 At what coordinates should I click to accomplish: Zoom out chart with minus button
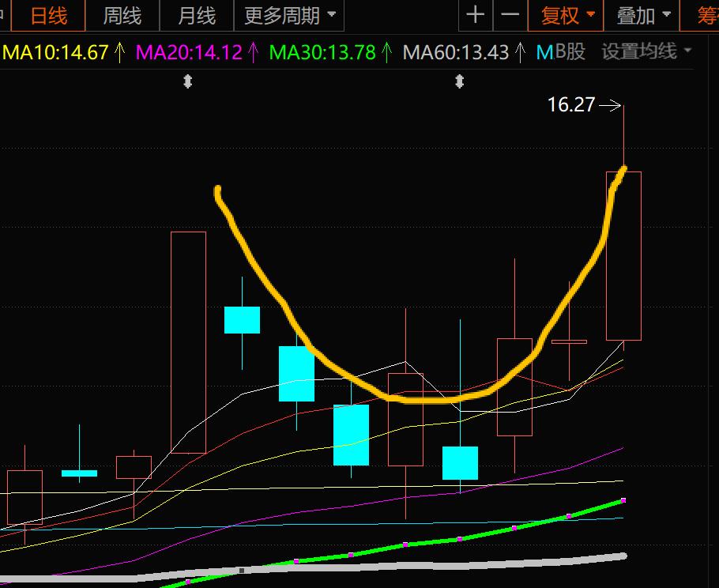(510, 15)
